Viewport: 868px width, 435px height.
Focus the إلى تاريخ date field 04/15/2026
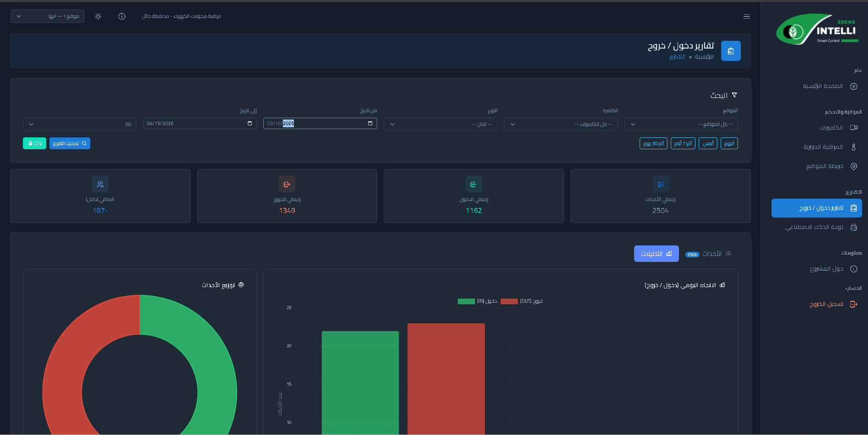[x=200, y=124]
